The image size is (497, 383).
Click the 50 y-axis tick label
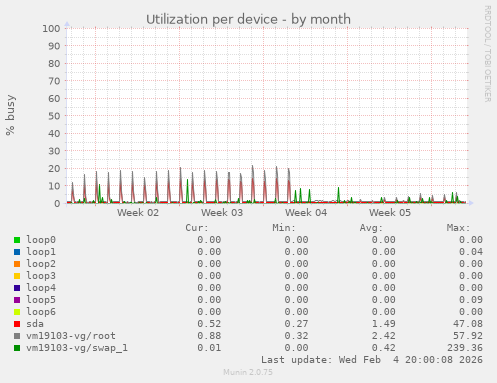(54, 116)
